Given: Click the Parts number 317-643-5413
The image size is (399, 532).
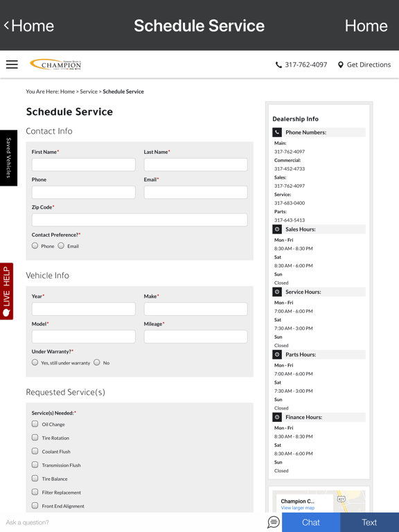Looking at the screenshot, I should [x=290, y=220].
